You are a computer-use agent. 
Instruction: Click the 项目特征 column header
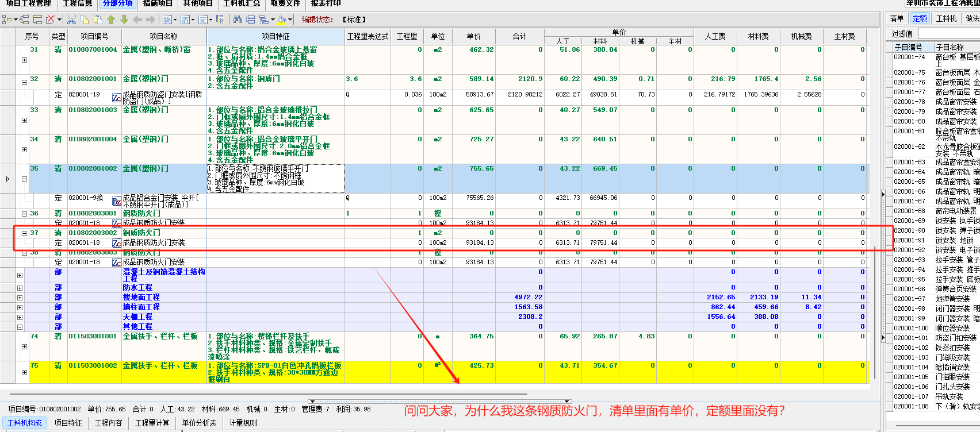tap(275, 36)
